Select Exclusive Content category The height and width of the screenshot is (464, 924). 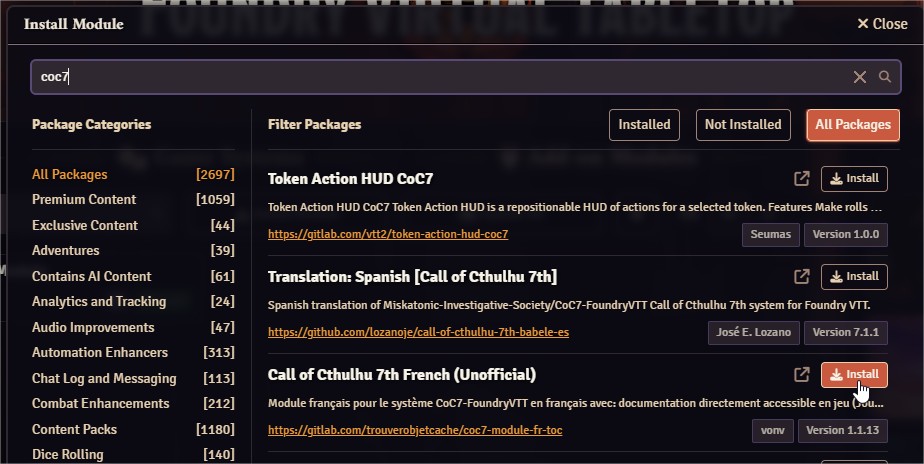[85, 225]
